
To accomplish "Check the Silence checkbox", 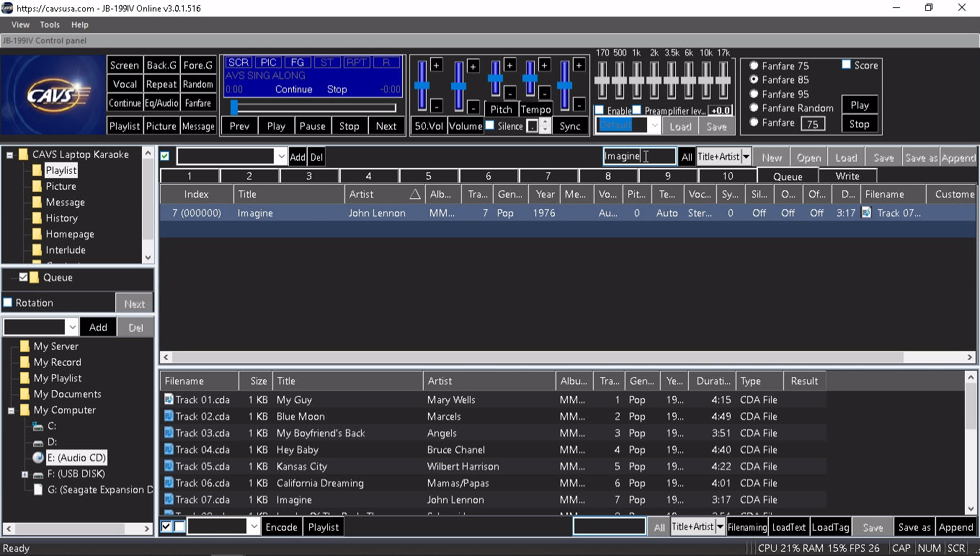I will coord(490,125).
